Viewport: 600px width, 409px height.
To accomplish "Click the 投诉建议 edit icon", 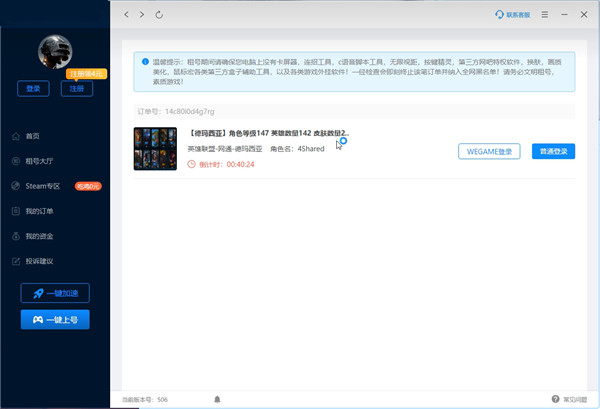I will point(16,261).
